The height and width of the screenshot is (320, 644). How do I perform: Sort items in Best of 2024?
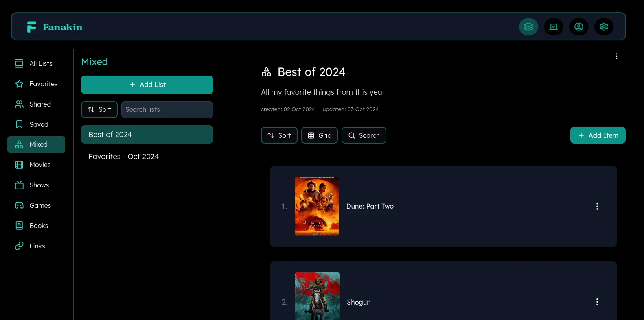(279, 135)
